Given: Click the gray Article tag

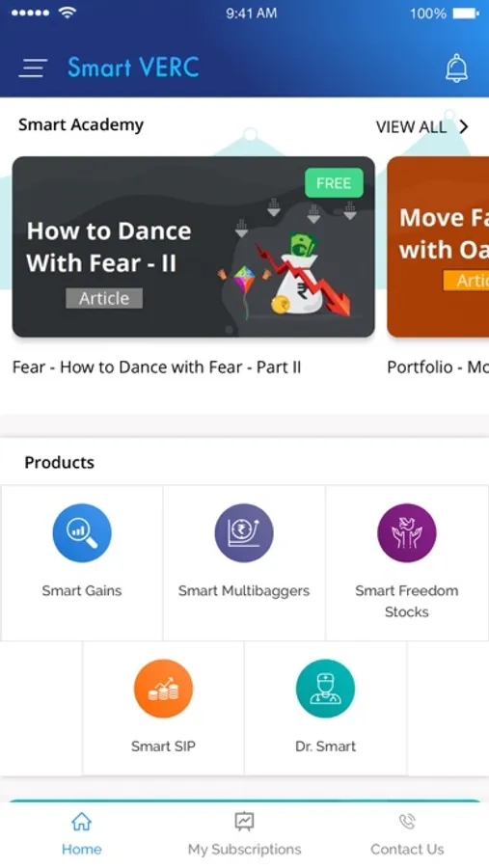Looking at the screenshot, I should (x=104, y=298).
